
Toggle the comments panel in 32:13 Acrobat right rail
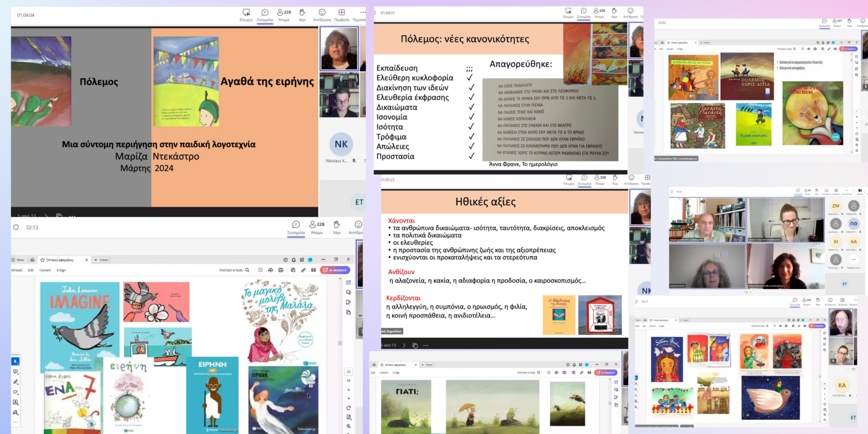click(348, 292)
